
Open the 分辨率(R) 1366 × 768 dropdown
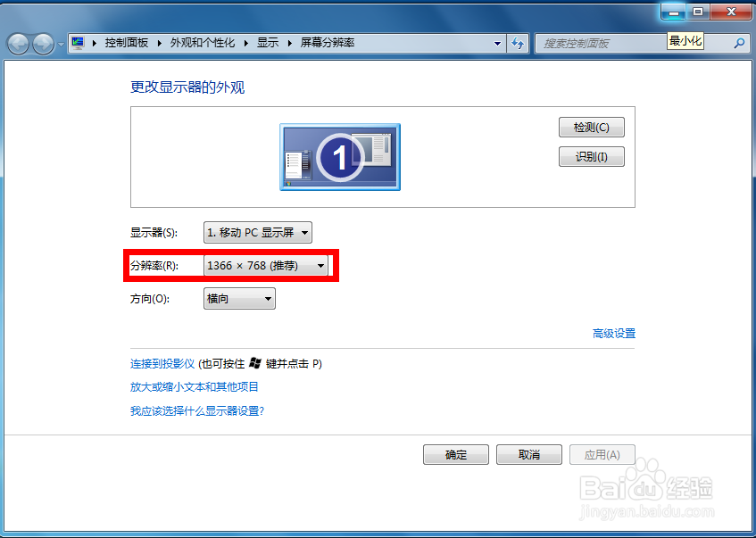[x=266, y=266]
